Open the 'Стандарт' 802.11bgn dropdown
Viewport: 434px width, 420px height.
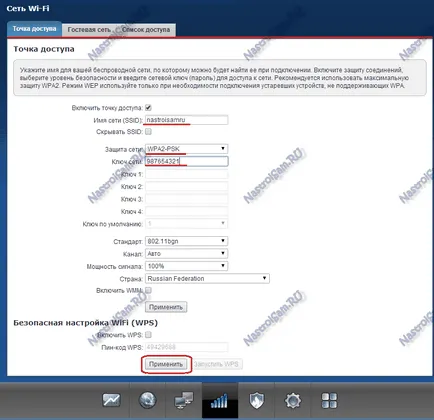pos(187,241)
